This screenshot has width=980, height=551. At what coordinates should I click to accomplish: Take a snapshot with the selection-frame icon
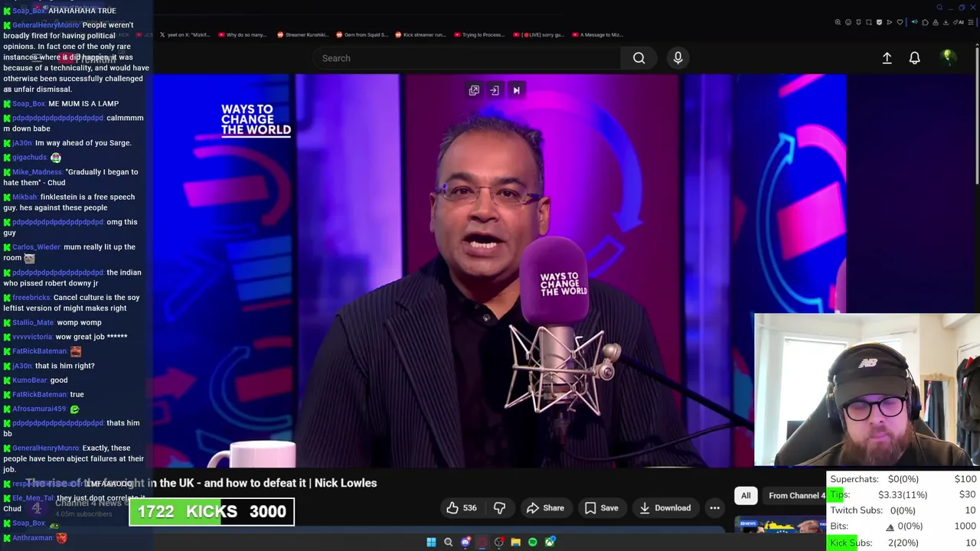click(x=869, y=22)
